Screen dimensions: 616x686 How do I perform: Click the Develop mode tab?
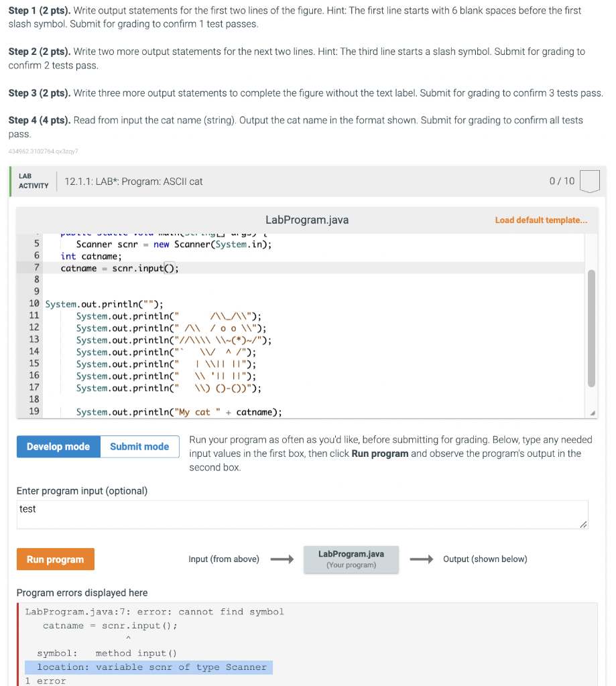(58, 447)
